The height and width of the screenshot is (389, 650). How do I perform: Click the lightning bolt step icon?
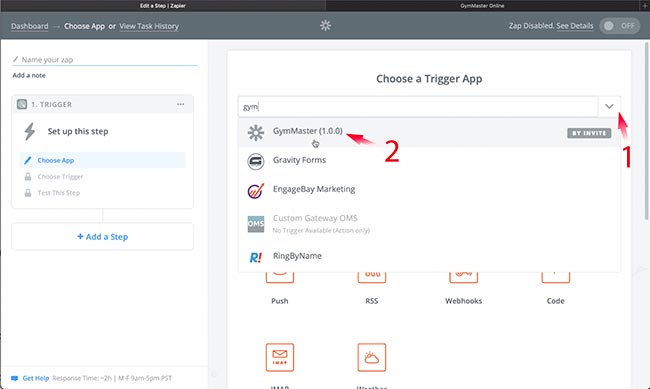(x=30, y=131)
